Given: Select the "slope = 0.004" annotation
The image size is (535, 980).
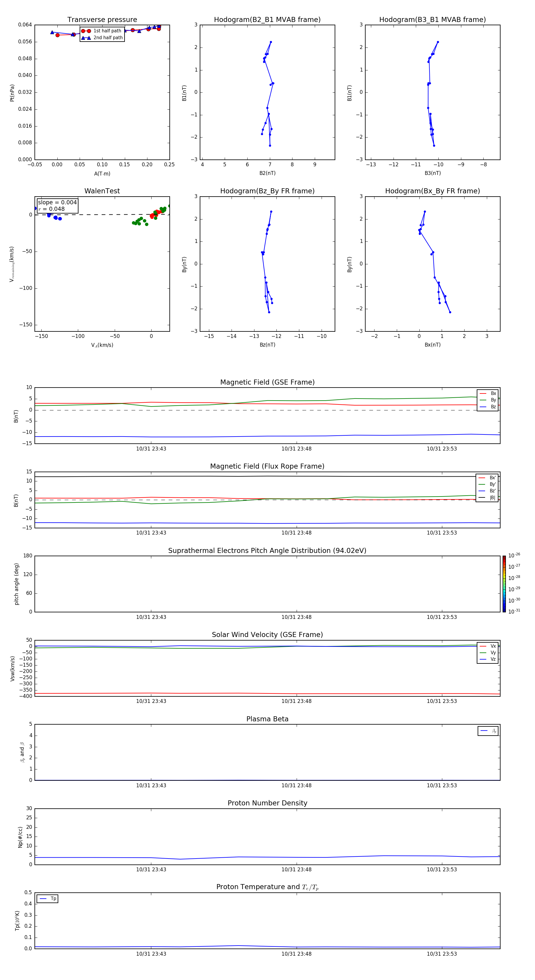Looking at the screenshot, I should [57, 203].
